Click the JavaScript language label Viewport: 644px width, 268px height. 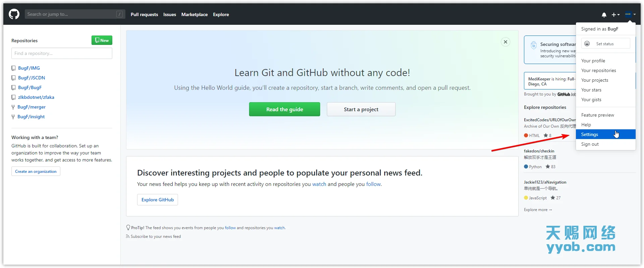coord(538,198)
